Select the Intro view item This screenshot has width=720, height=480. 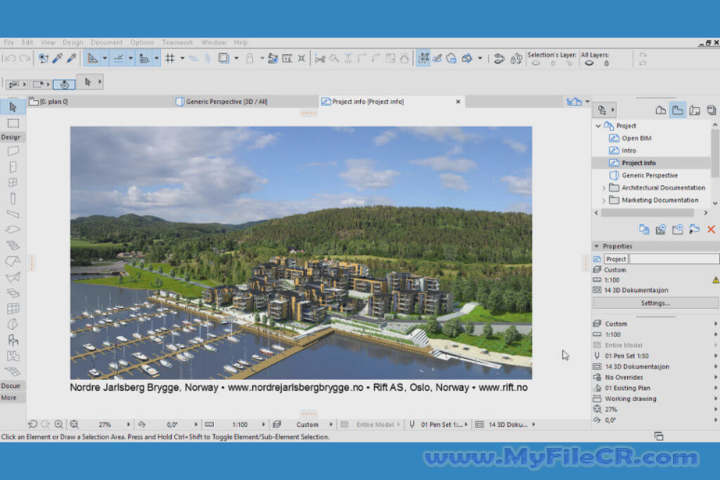[629, 150]
